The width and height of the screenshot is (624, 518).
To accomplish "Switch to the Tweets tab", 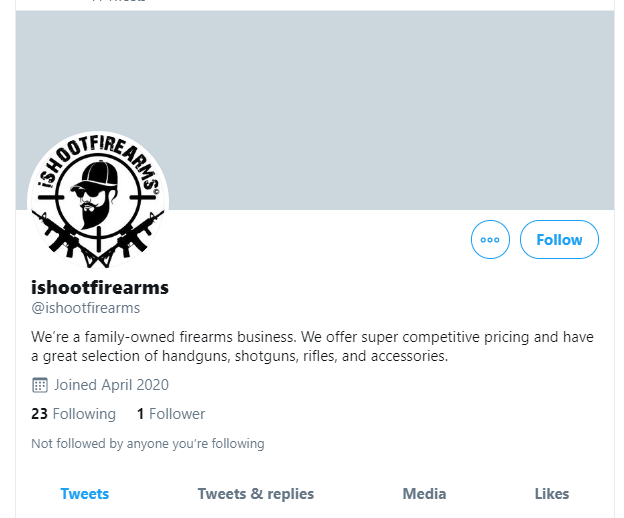I will point(85,494).
